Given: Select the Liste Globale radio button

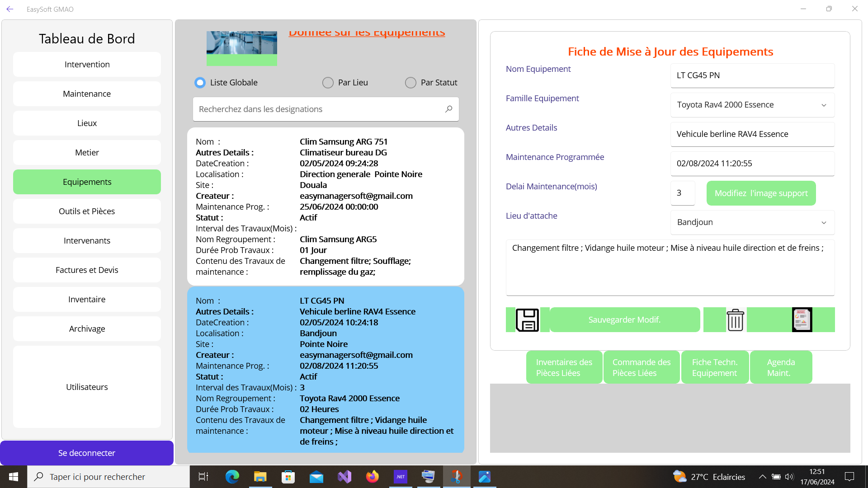Looking at the screenshot, I should 200,83.
